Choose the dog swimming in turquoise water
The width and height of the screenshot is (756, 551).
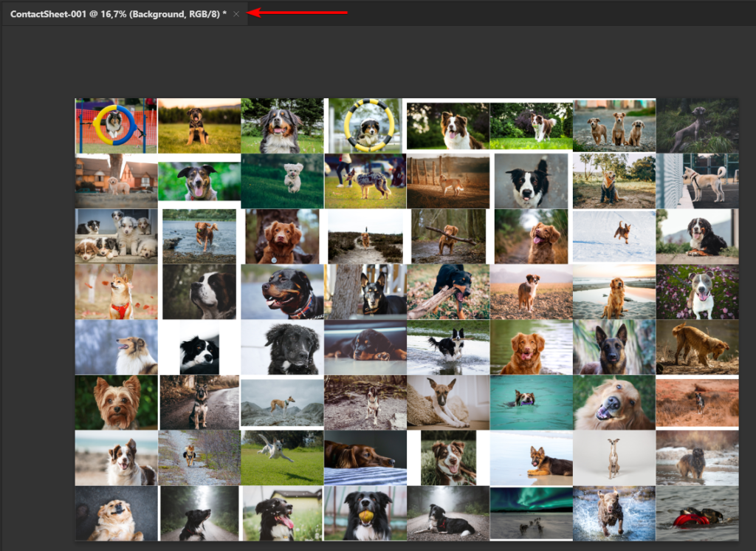click(x=531, y=403)
